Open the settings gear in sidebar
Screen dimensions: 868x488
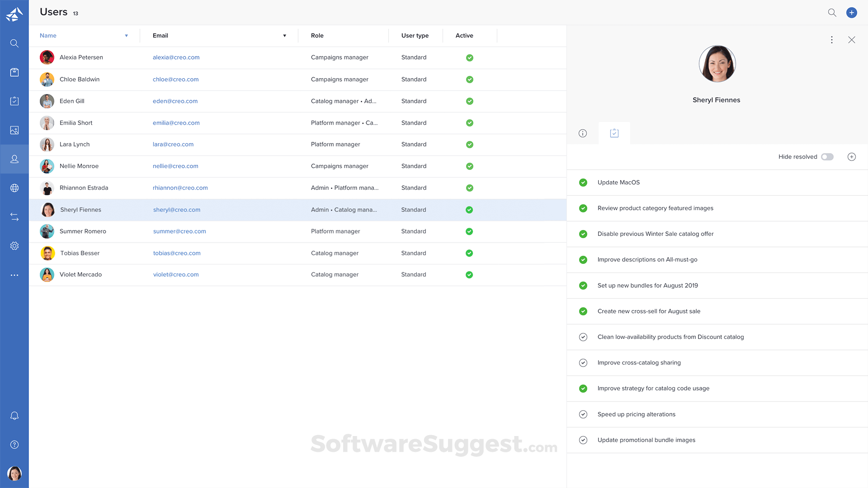tap(14, 246)
